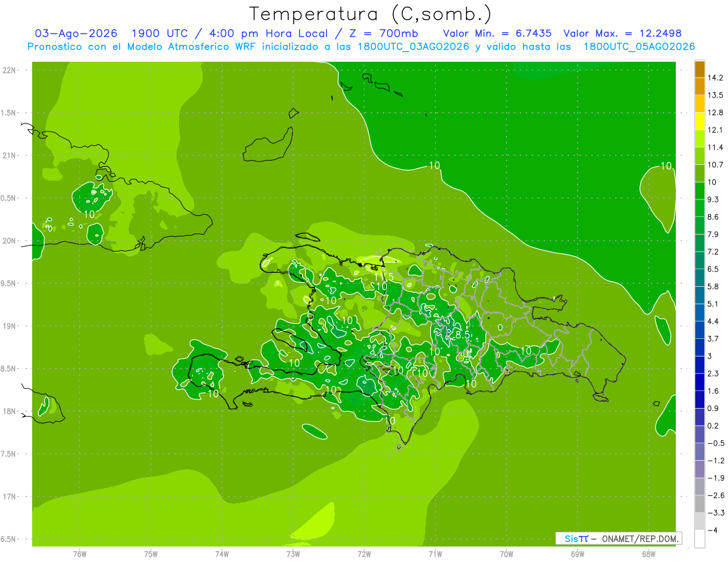
Task: Select the date "03-Ago-2026" in the header
Action: 76,33
